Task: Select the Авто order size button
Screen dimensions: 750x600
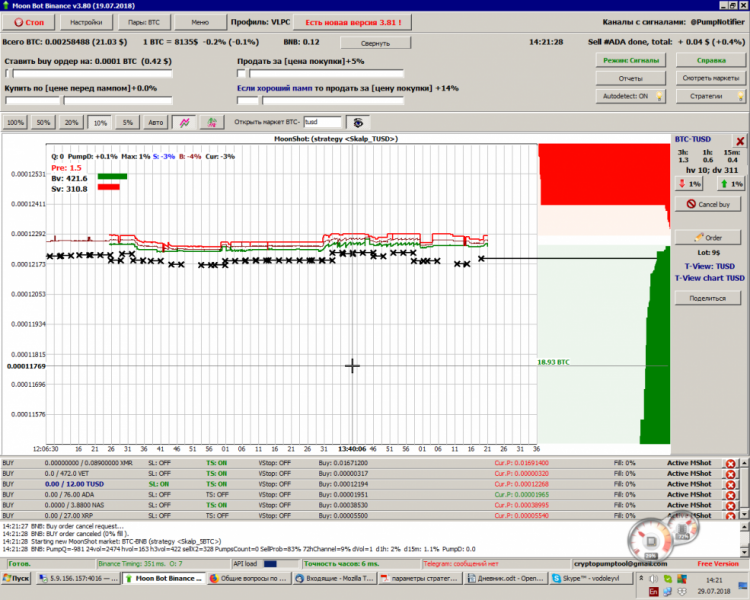Action: pyautogui.click(x=155, y=122)
